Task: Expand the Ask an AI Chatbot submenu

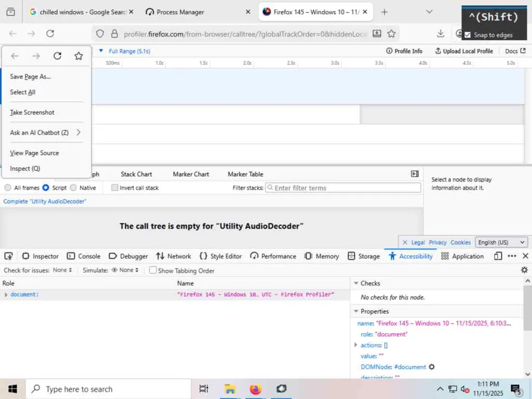Action: click(46, 132)
